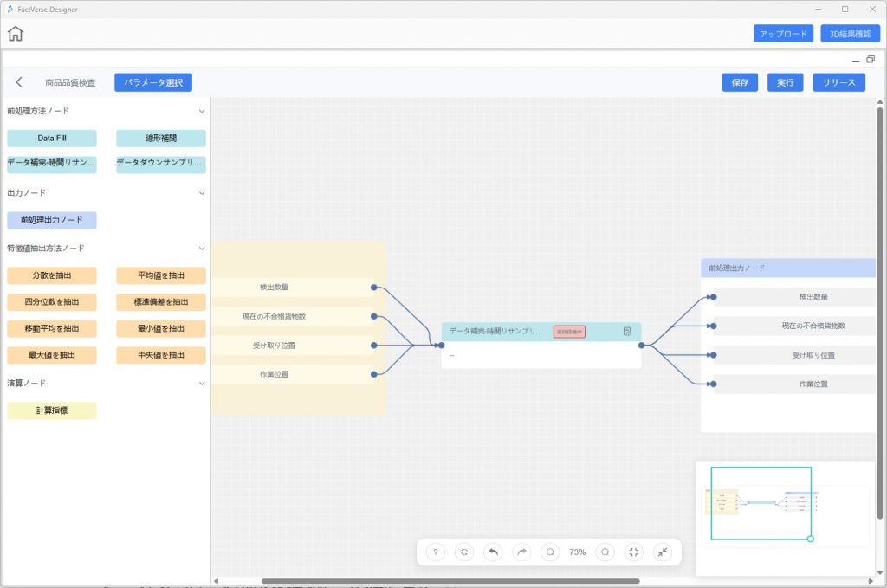
Task: Collapse the canvas toolbar with the inward arrows icon
Action: click(x=663, y=552)
